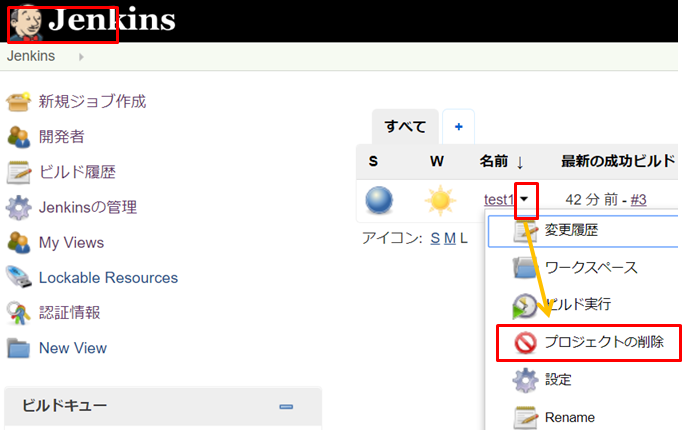Screen dimensions: 682x430
Task: Click the sunny weather icon for test1
Action: 440,200
